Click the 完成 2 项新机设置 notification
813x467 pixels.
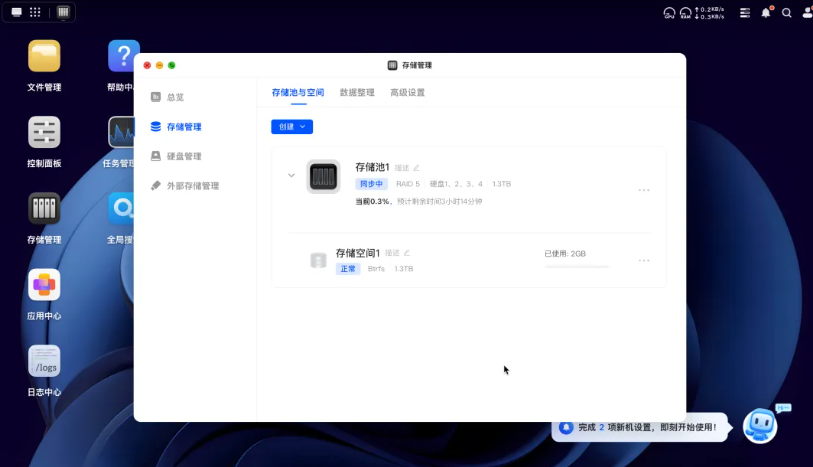click(x=641, y=427)
